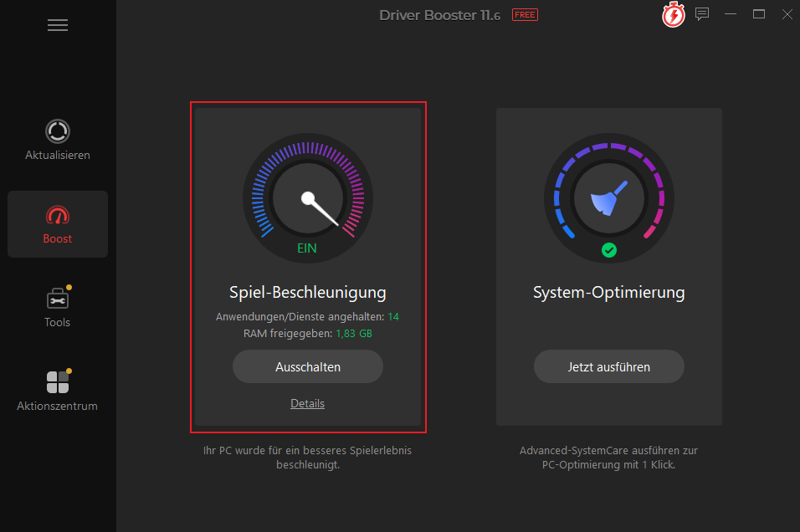Click the System-Optimierung heading
Viewport: 800px width, 532px height.
click(608, 292)
